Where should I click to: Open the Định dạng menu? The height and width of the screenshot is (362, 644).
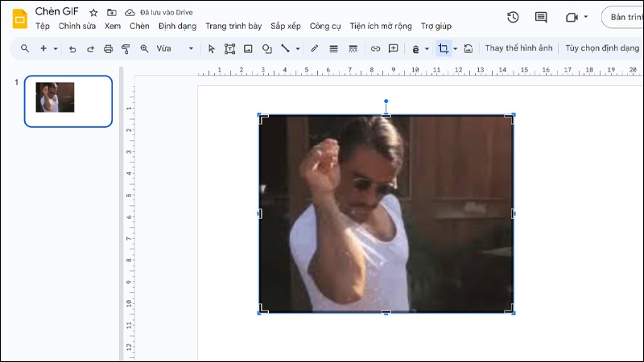click(x=177, y=27)
